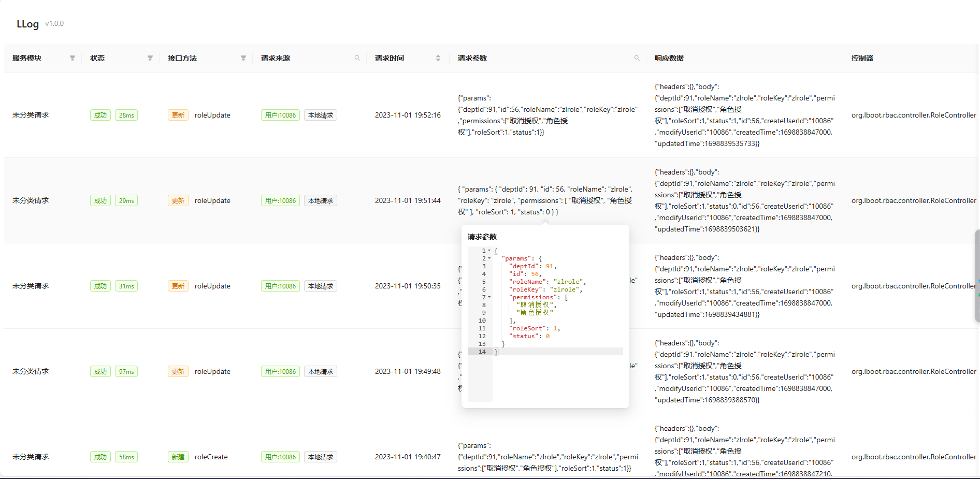Click the 28ms duration tag in the first row

(126, 115)
